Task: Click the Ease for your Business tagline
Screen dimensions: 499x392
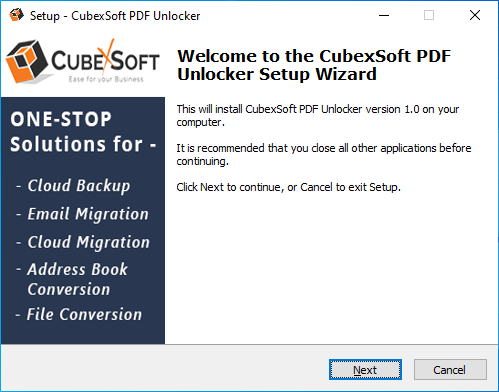Action: coord(106,79)
